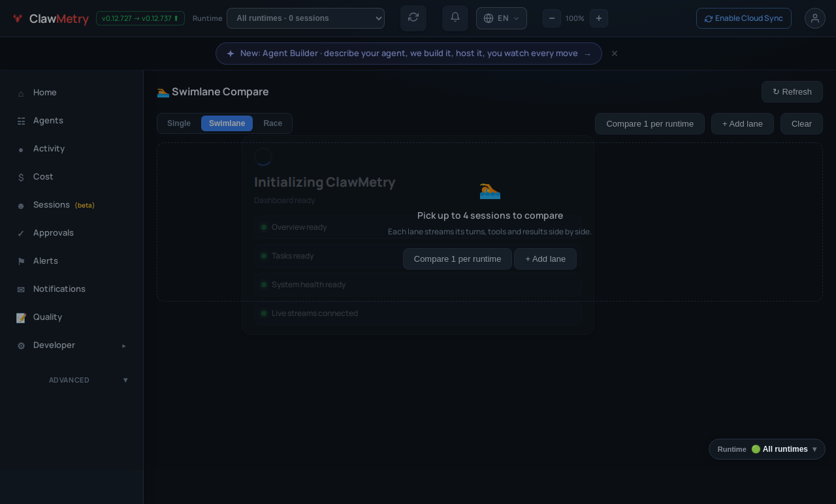This screenshot has height=504, width=836.
Task: Click the Refresh button
Action: point(792,92)
